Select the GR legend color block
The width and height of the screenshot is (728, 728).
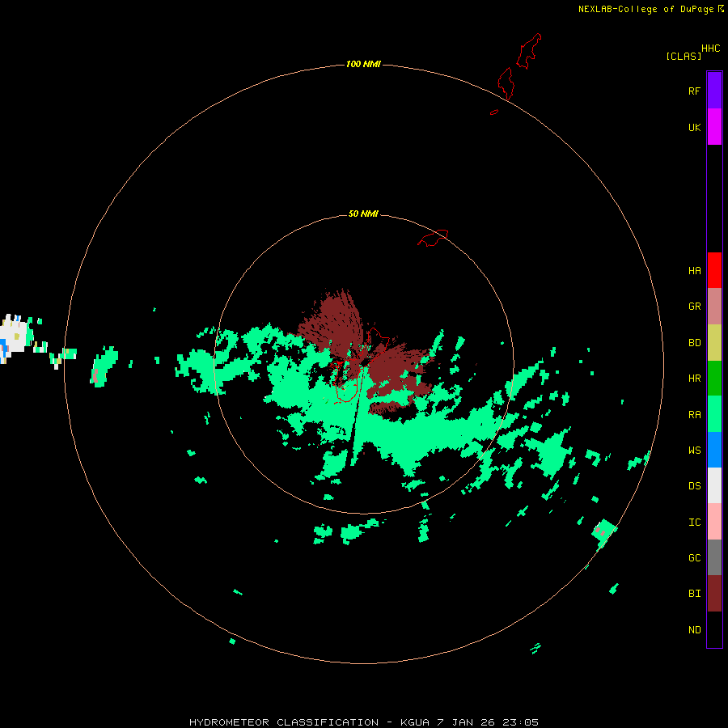click(714, 307)
